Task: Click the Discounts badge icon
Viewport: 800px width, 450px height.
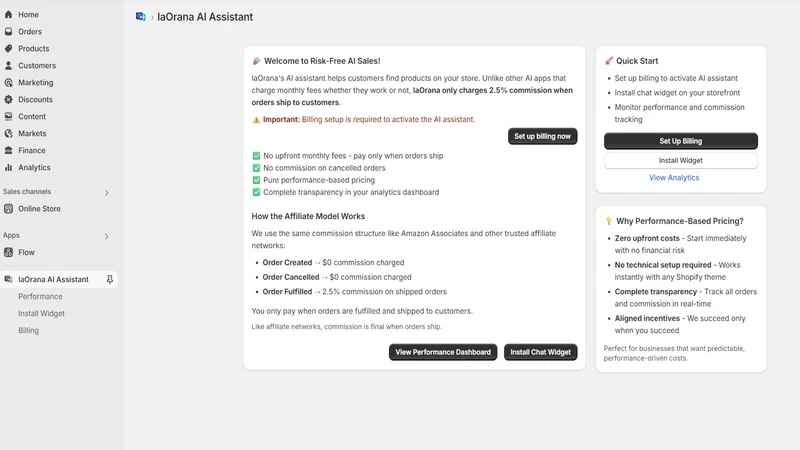Action: (8, 99)
